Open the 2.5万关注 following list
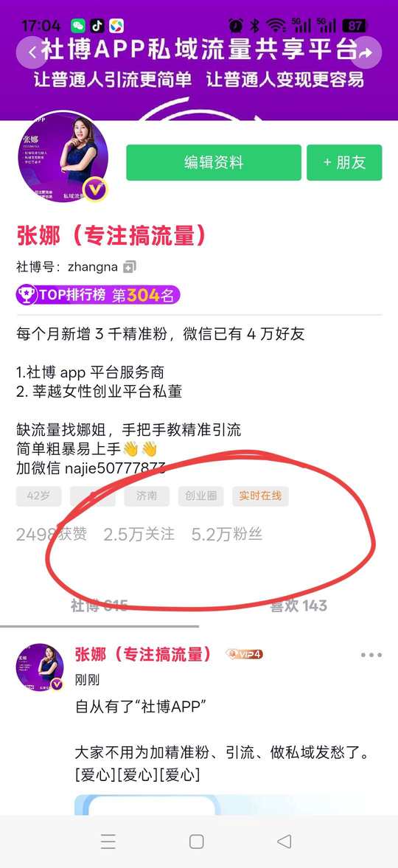The width and height of the screenshot is (398, 868). click(139, 534)
